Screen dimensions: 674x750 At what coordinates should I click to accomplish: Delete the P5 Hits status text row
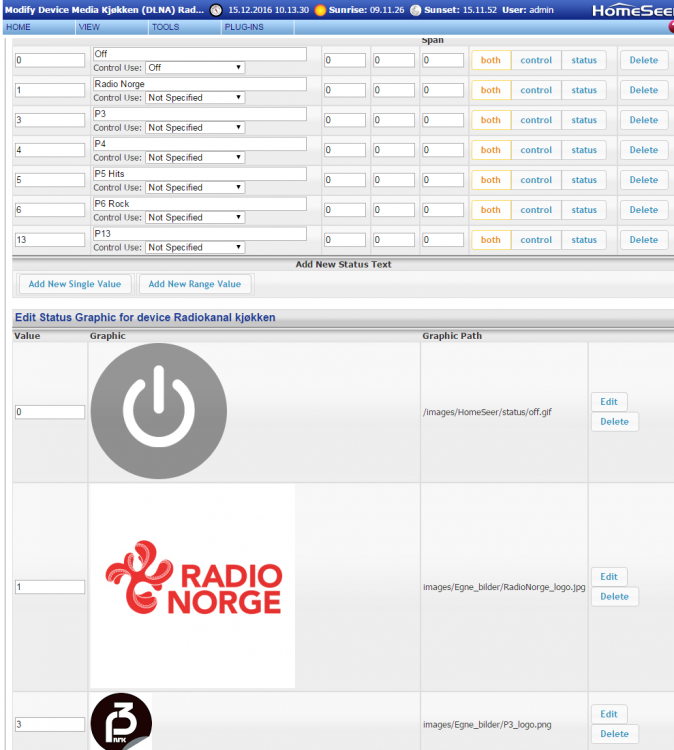click(644, 180)
